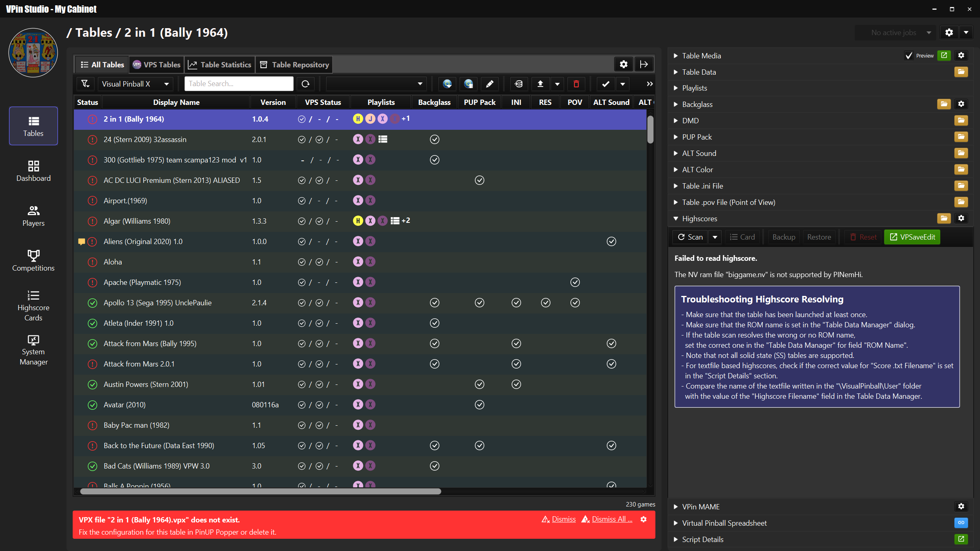
Task: Open ALT Color folder icon
Action: tap(961, 169)
